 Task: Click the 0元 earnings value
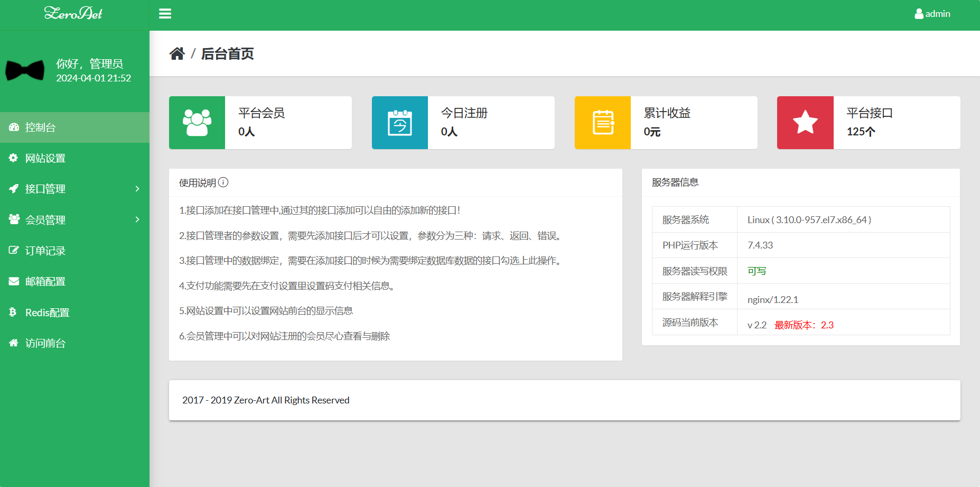pos(652,132)
